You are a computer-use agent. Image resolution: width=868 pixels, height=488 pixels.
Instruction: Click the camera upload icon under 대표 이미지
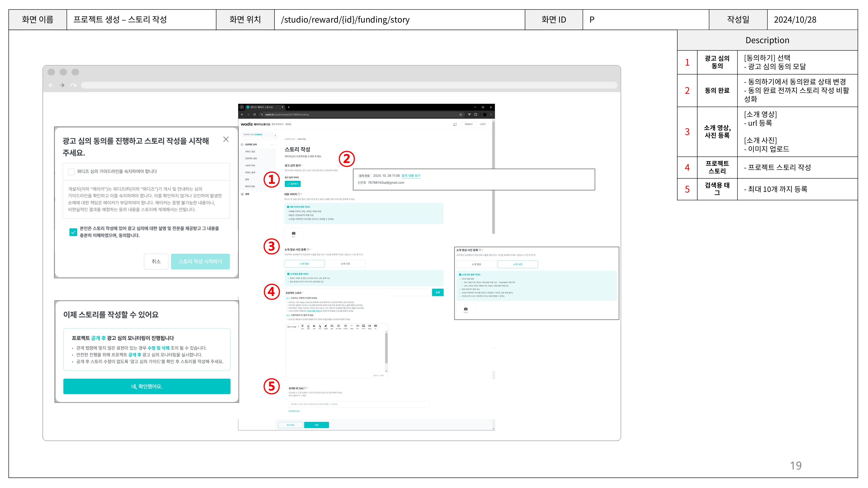click(x=293, y=234)
